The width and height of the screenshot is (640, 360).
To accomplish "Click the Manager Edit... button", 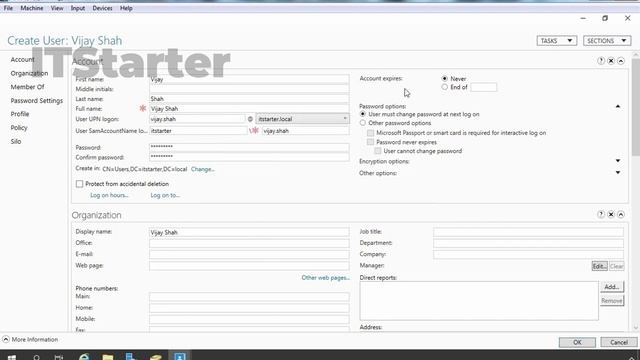I will click(599, 266).
